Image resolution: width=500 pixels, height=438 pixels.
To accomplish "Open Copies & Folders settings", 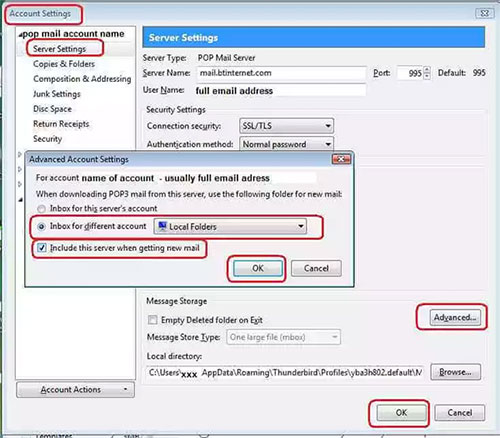I will 64,64.
